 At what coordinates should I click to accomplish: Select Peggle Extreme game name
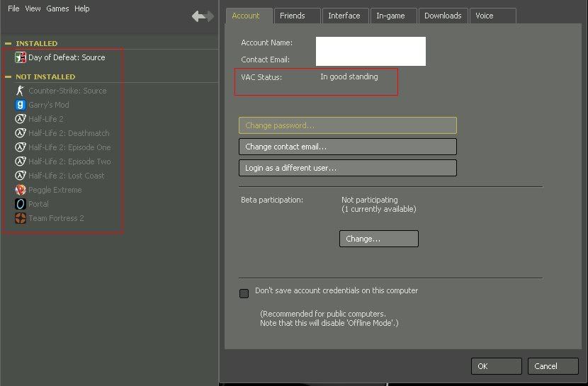55,190
